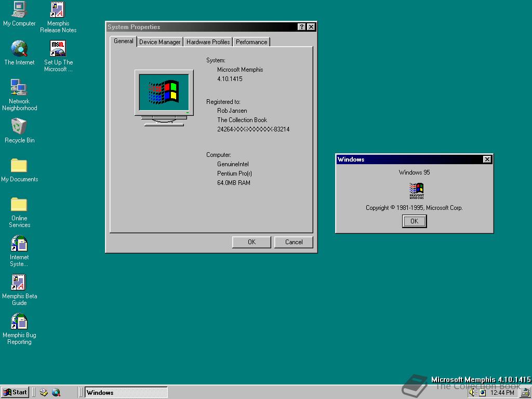Click the icon at far right of taskbar
532x399 pixels.
(526, 393)
